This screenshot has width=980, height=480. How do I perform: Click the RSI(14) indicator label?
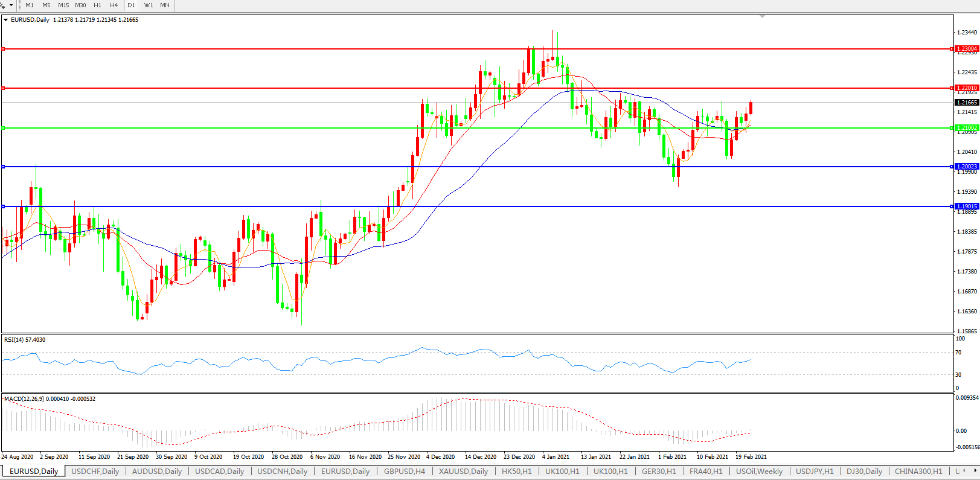[24, 340]
